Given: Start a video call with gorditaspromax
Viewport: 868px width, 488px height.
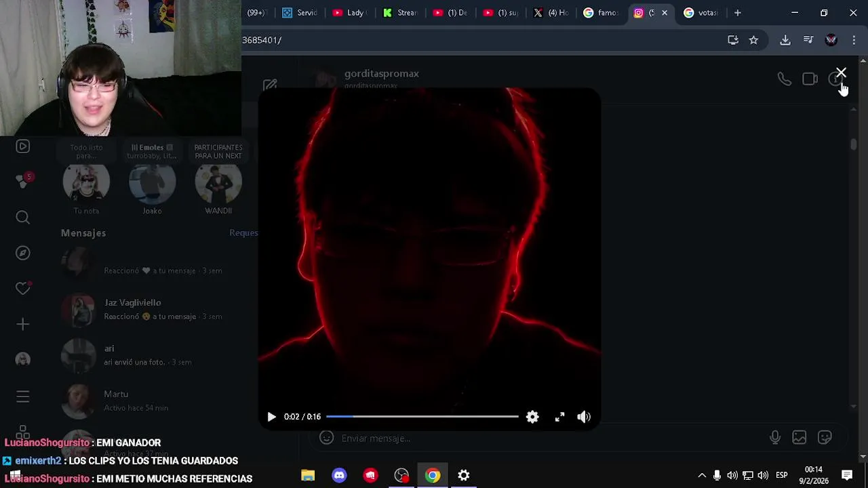Looking at the screenshot, I should click(810, 79).
